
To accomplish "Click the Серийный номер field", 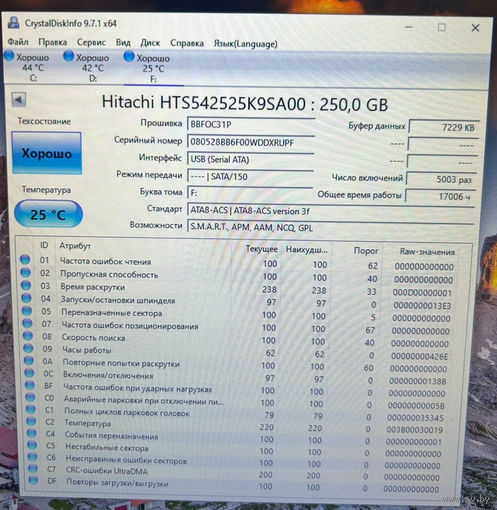I will coord(251,142).
